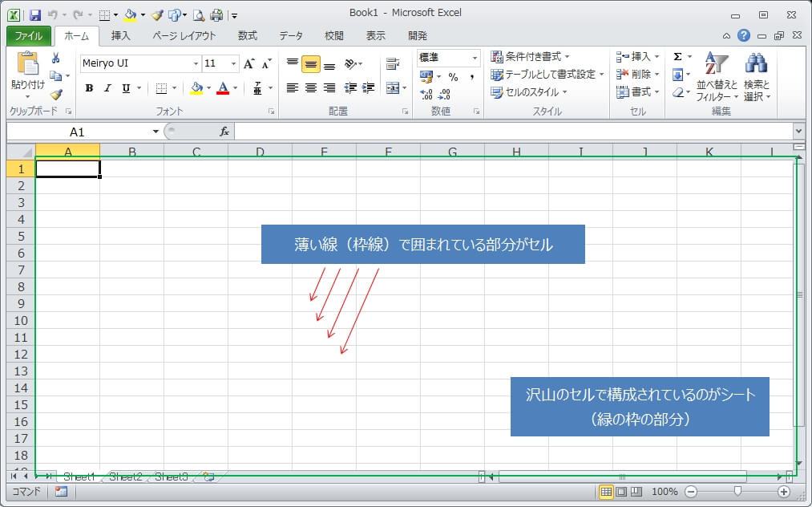Open the 条件付き書式 conditional formatting dropdown

pos(530,56)
